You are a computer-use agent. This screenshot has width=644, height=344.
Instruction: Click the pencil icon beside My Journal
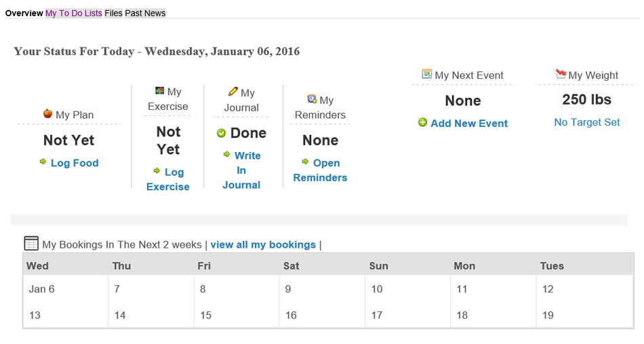233,91
